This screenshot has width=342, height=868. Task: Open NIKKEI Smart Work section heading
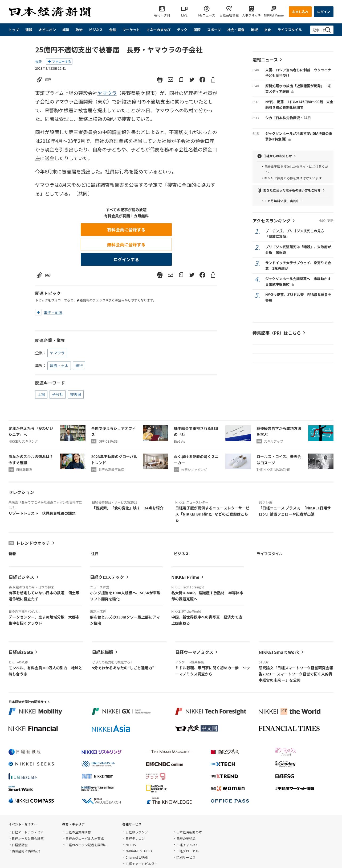281,652
